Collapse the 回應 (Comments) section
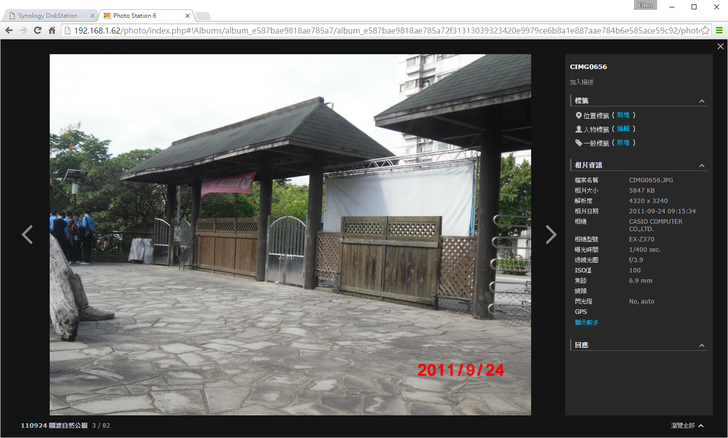This screenshot has height=438, width=728. tap(702, 345)
